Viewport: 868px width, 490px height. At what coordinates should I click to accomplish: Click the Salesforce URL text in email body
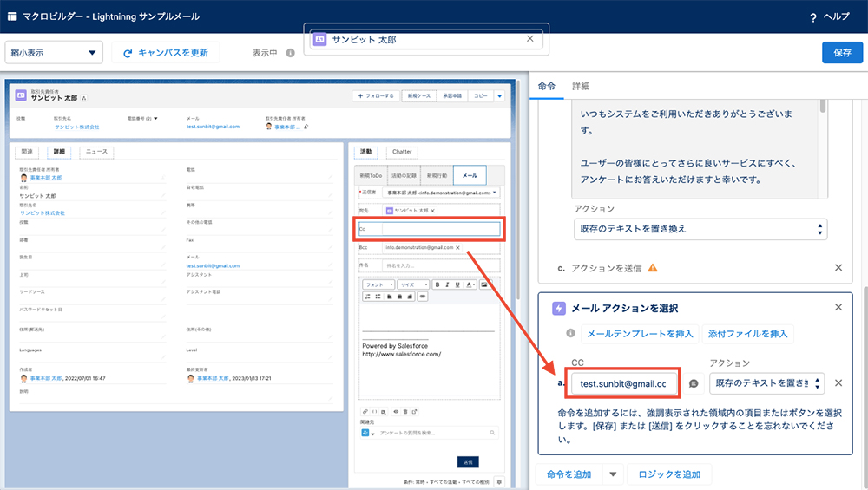click(402, 355)
